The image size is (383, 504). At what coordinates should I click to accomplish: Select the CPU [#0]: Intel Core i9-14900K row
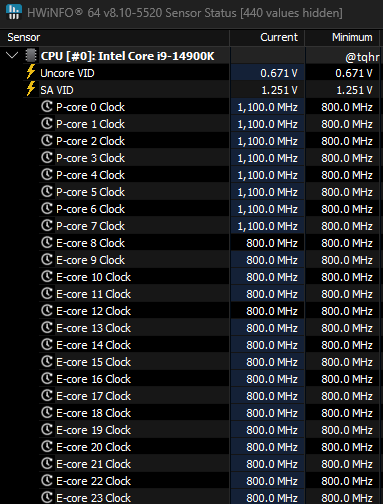191,56
